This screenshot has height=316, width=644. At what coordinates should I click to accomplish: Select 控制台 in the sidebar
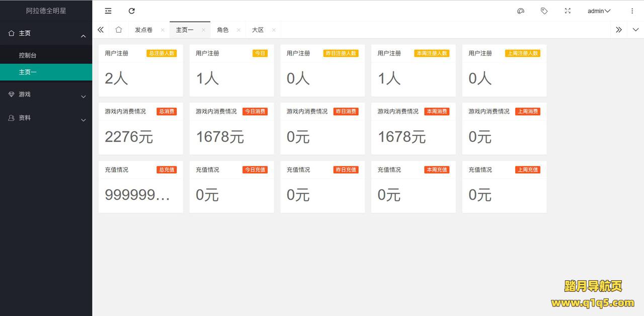(x=28, y=55)
